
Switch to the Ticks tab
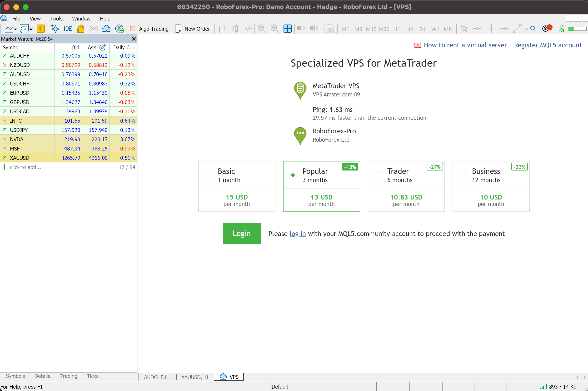click(92, 376)
